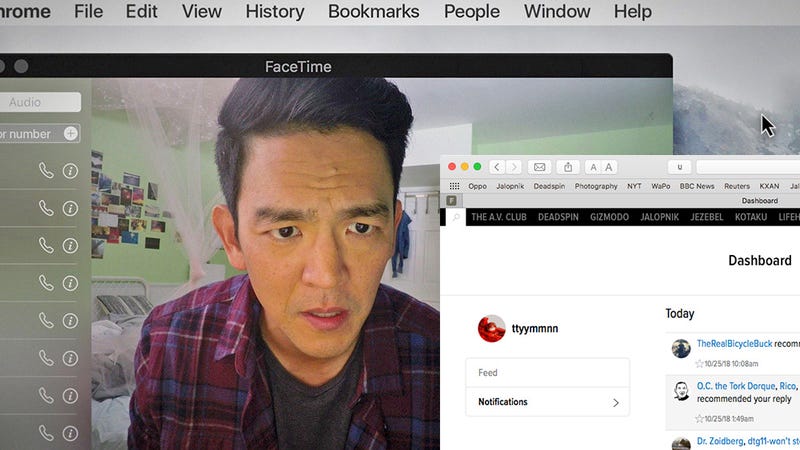Go back using the Safari back arrow
Image resolution: width=800 pixels, height=450 pixels.
pyautogui.click(x=497, y=167)
